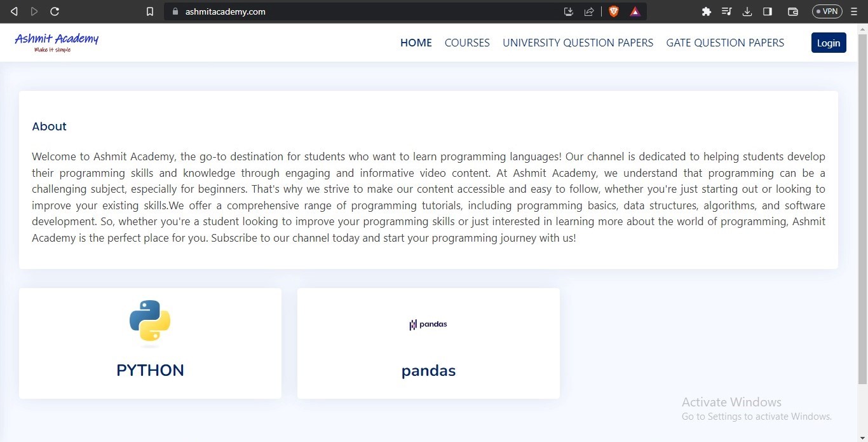Click the padlock site security icon
This screenshot has height=442, width=868.
click(175, 11)
